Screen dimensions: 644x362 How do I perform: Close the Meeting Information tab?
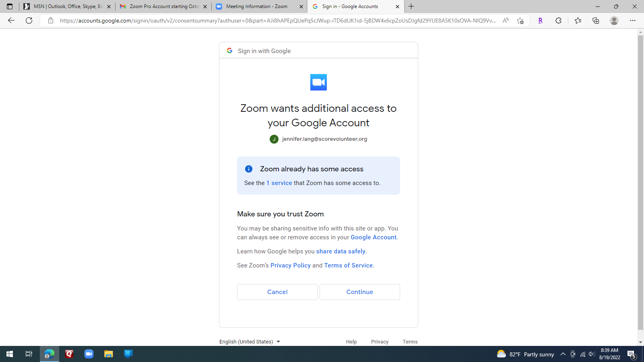tap(301, 6)
